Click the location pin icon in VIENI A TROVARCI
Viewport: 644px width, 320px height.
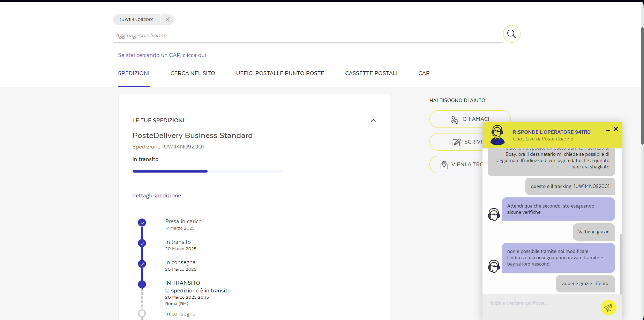coord(444,165)
